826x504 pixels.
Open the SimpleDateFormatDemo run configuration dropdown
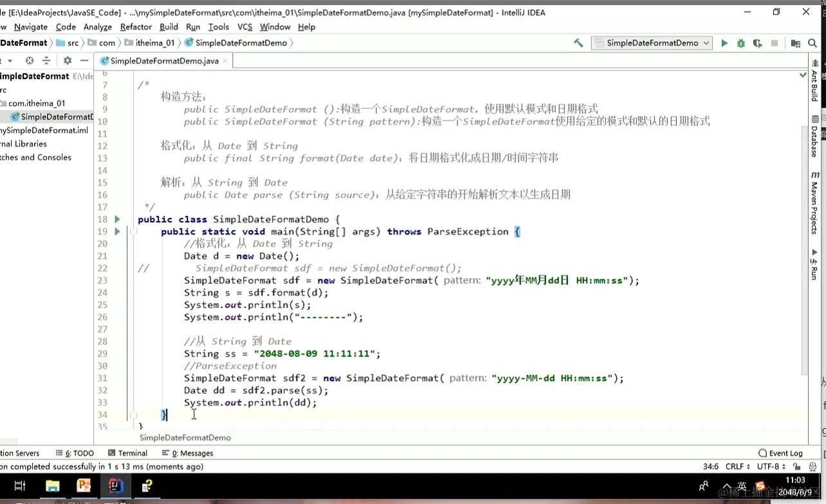pos(652,43)
